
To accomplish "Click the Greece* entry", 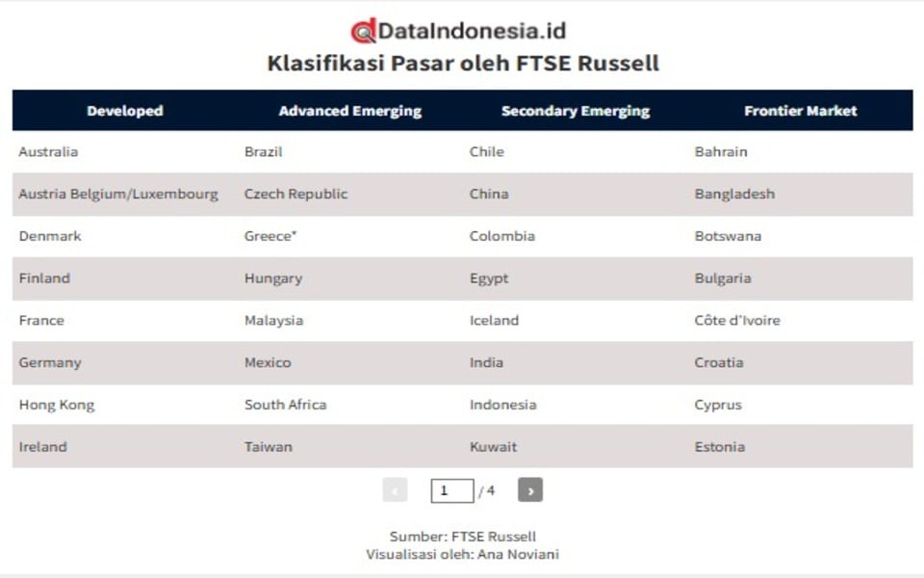I will [270, 236].
